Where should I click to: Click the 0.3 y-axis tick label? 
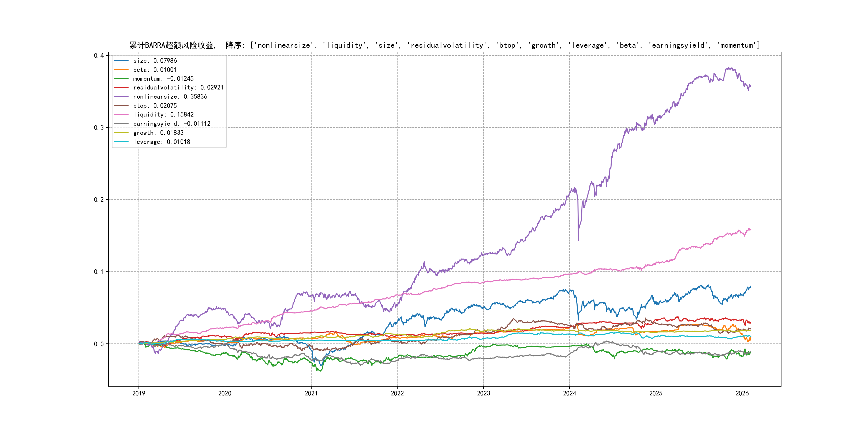(x=99, y=128)
